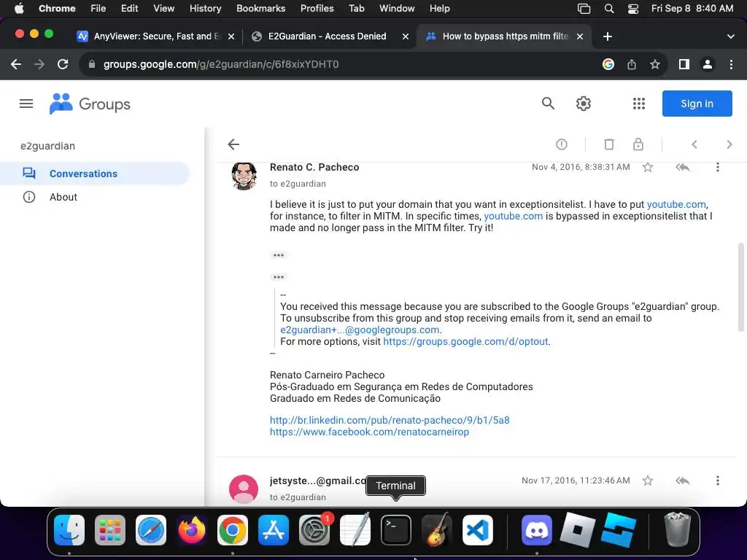Open the Bookmarks menu

[260, 8]
